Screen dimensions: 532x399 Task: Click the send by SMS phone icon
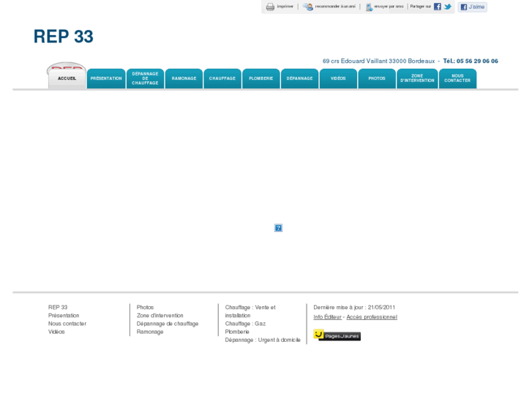click(x=369, y=7)
